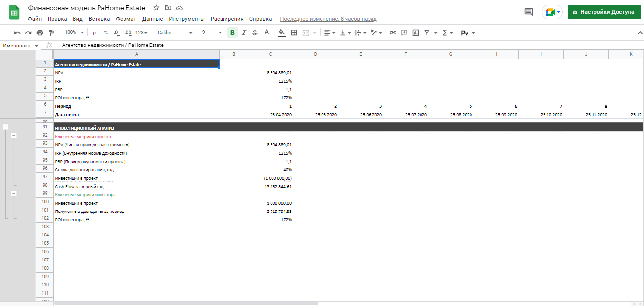Insert link using chain icon
This screenshot has height=306, width=644.
coord(393,33)
